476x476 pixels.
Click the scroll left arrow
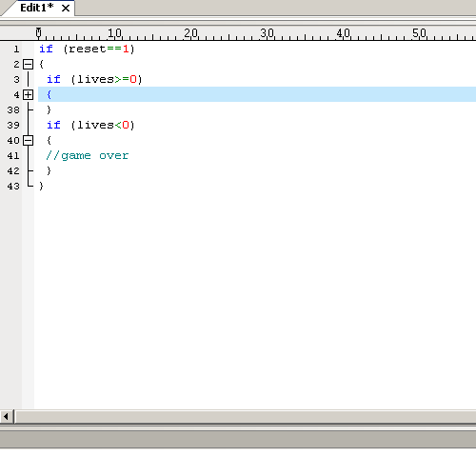click(x=6, y=416)
